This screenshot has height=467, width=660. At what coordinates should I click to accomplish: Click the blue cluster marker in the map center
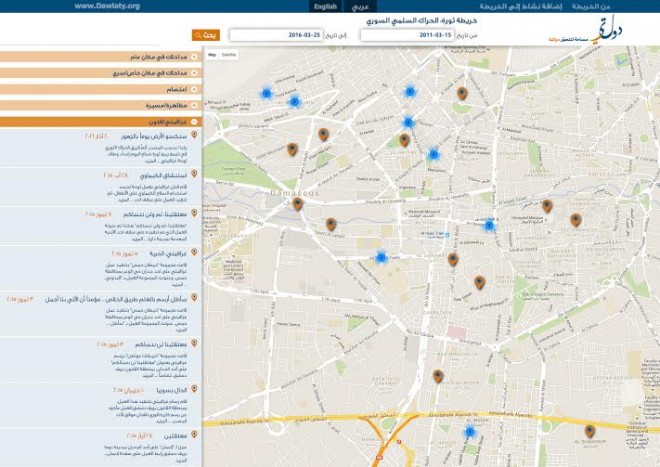coord(381,257)
